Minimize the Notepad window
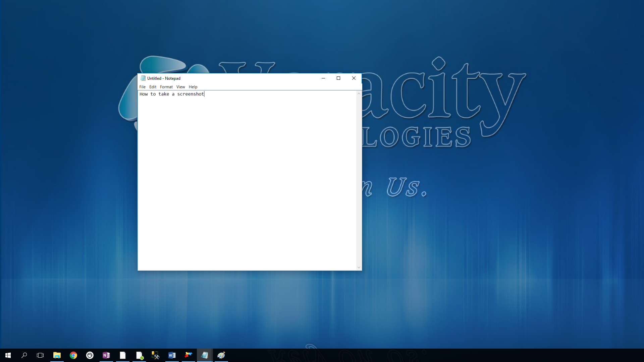This screenshot has width=644, height=362. click(x=323, y=78)
